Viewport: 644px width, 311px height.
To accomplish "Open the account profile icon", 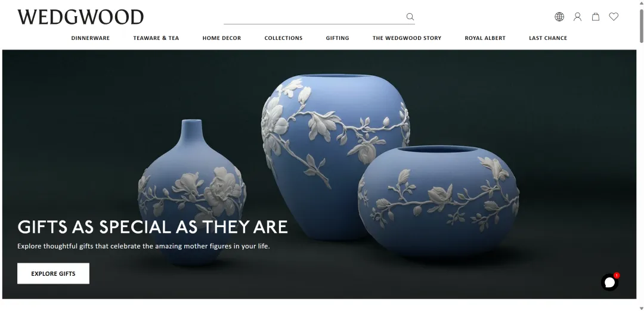I will click(x=577, y=17).
